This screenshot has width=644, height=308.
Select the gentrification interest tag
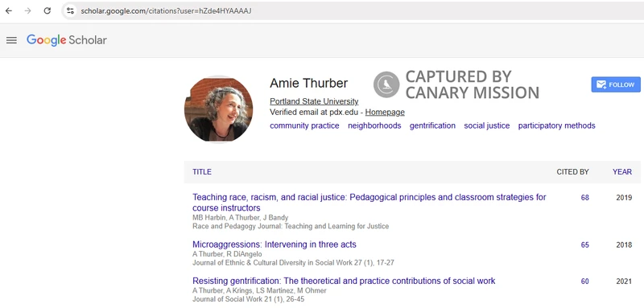click(x=432, y=125)
